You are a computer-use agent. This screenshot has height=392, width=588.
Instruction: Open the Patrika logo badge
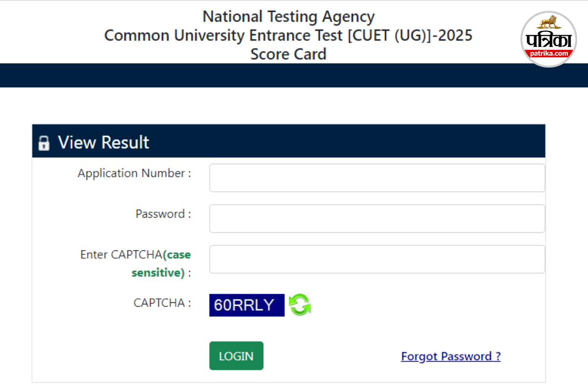click(x=549, y=39)
